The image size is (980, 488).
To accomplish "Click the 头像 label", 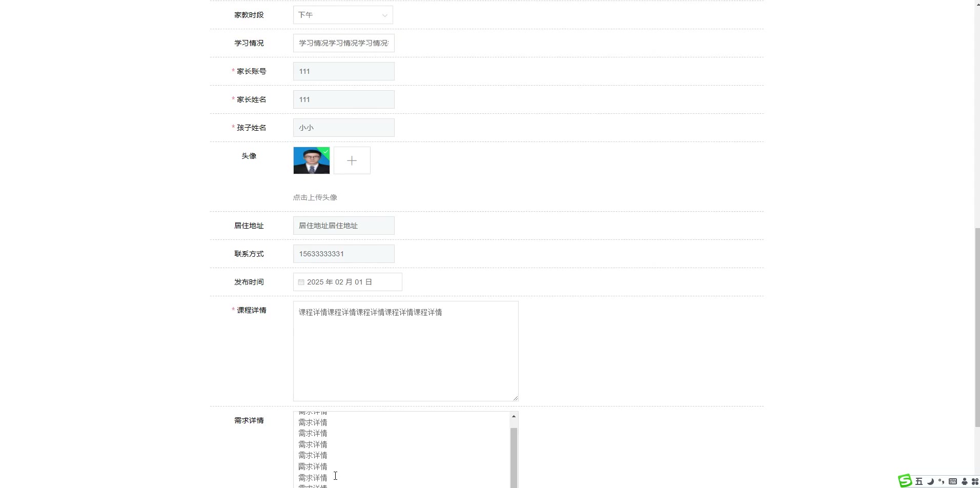I will 249,156.
